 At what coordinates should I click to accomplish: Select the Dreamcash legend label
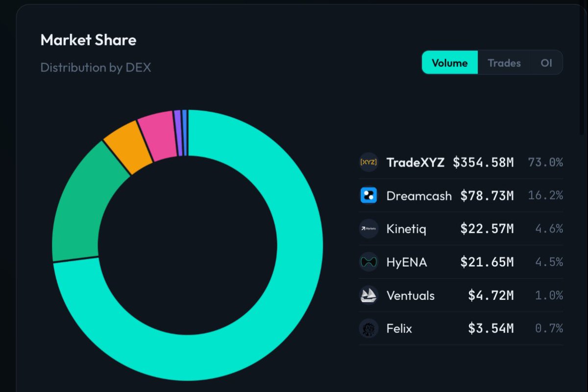pos(419,196)
